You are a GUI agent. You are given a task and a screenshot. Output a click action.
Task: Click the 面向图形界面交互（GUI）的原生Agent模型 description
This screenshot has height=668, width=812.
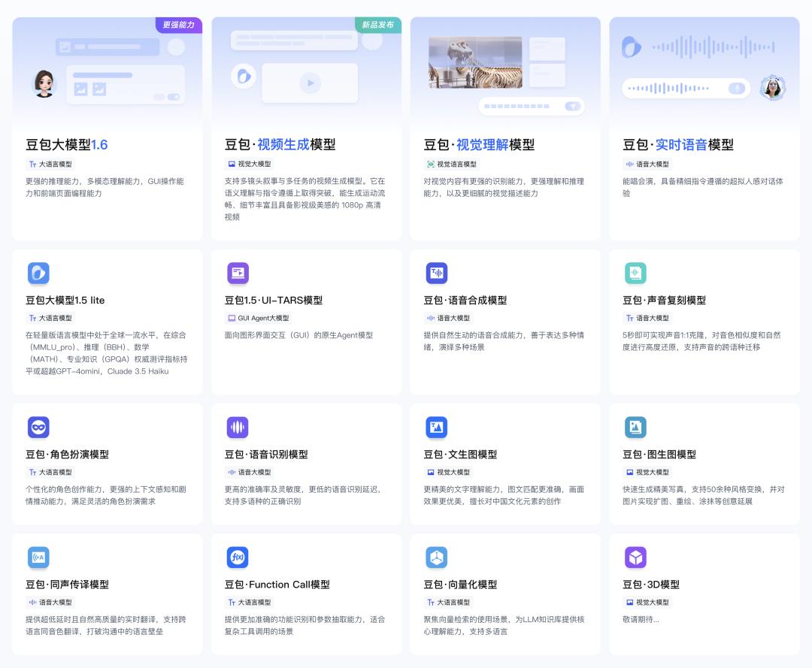click(298, 335)
